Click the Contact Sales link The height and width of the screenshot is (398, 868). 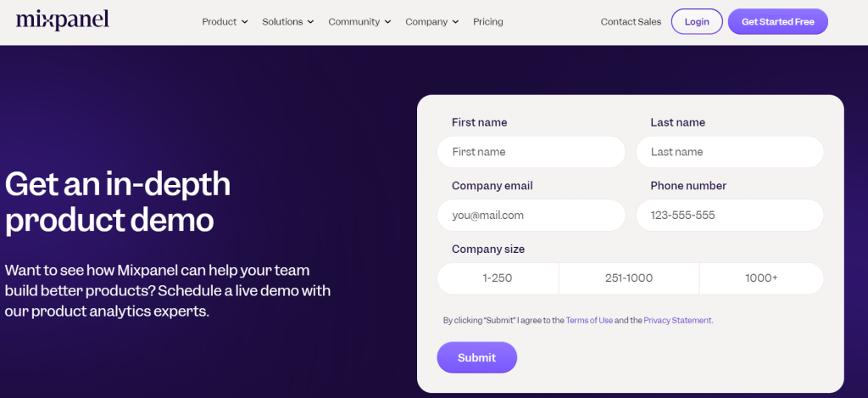(x=631, y=22)
